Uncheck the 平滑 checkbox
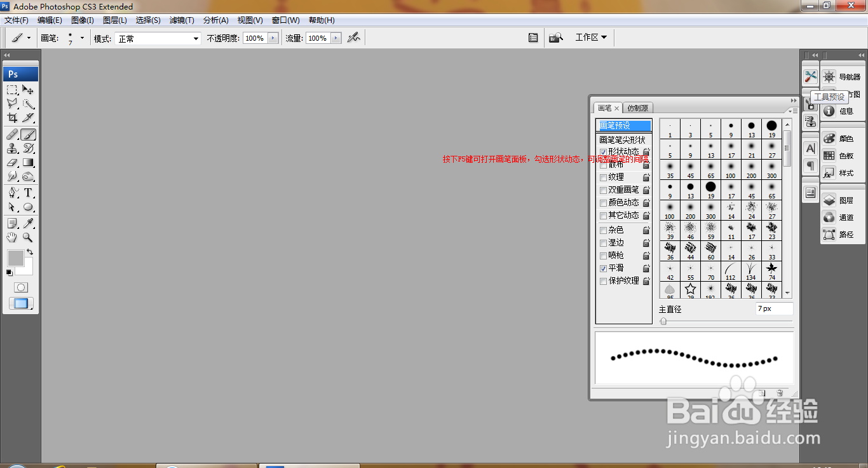 (603, 268)
